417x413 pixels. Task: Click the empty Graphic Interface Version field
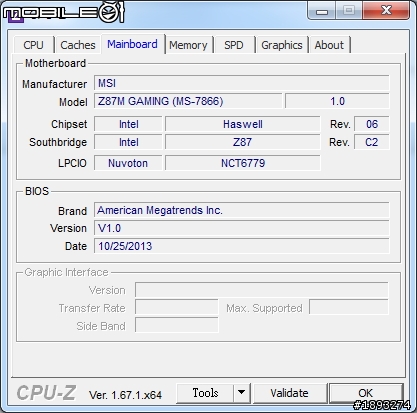[262, 290]
